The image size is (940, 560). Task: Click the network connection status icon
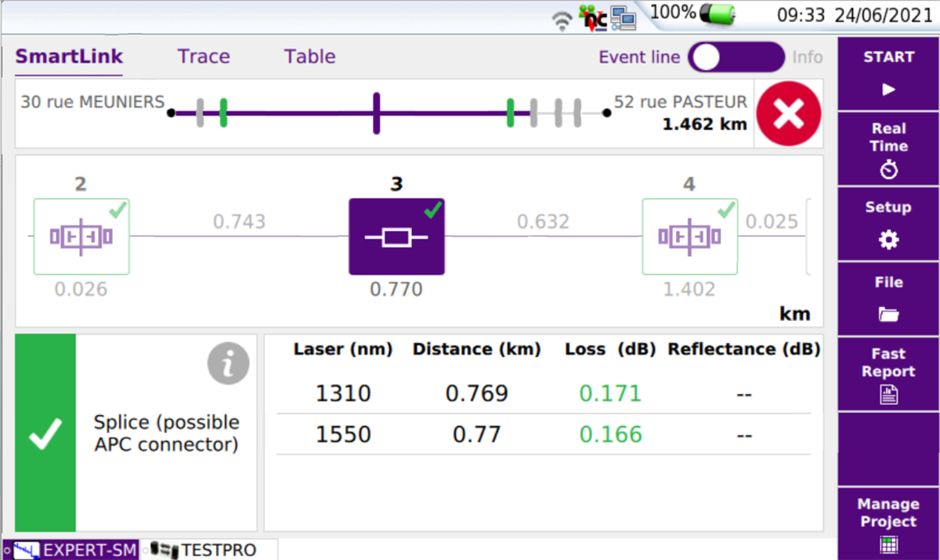pyautogui.click(x=623, y=16)
